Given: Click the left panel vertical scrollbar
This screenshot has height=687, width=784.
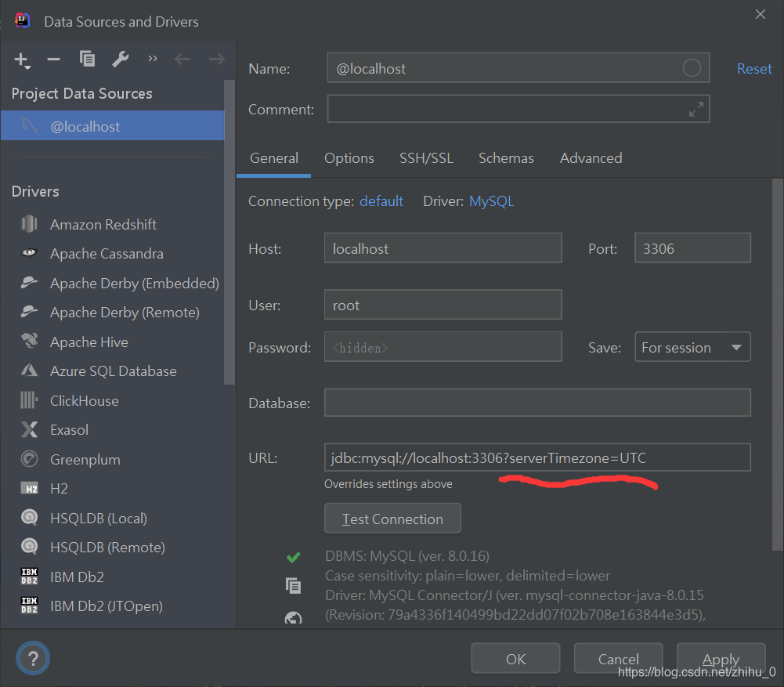Looking at the screenshot, I should (229, 233).
